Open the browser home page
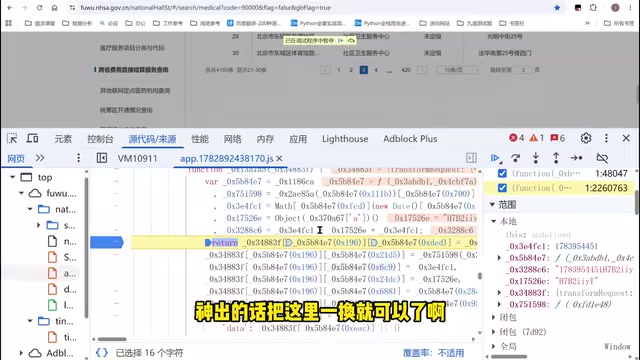This screenshot has height=360, width=640. click(x=54, y=8)
